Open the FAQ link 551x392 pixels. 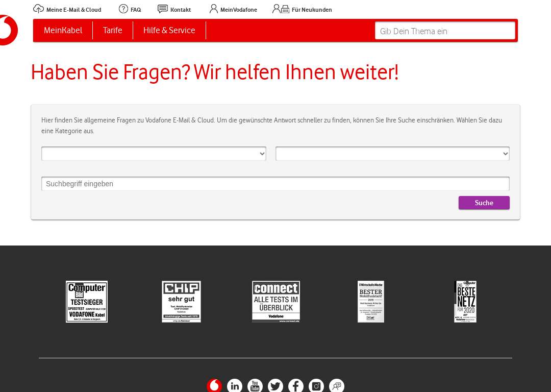coord(136,10)
